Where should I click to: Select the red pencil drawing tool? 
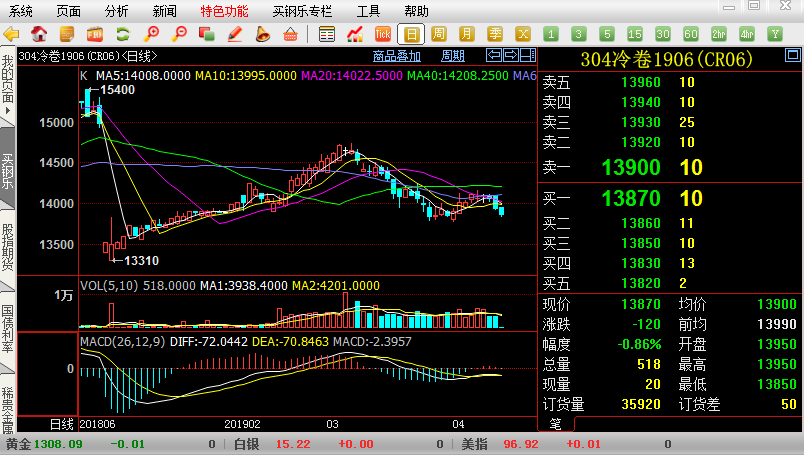coord(235,34)
